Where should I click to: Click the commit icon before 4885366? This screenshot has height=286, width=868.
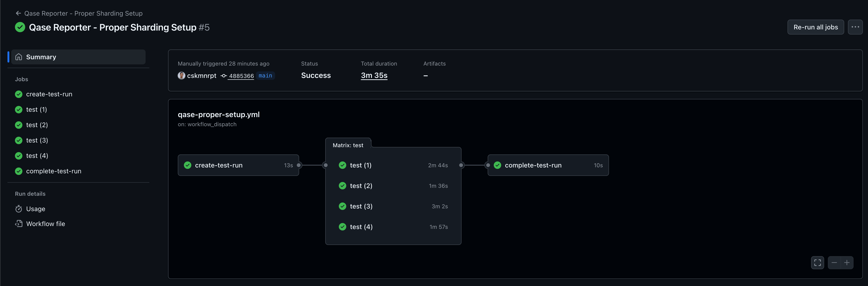pos(224,76)
